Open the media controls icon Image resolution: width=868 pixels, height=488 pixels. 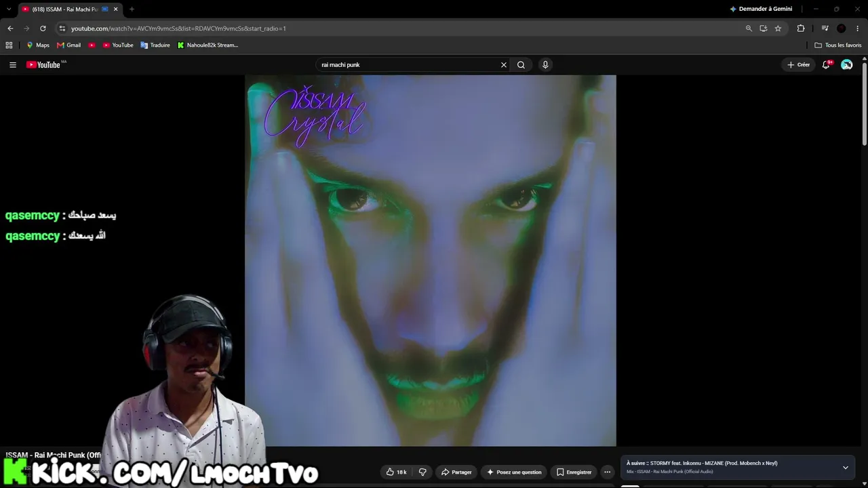tap(825, 28)
